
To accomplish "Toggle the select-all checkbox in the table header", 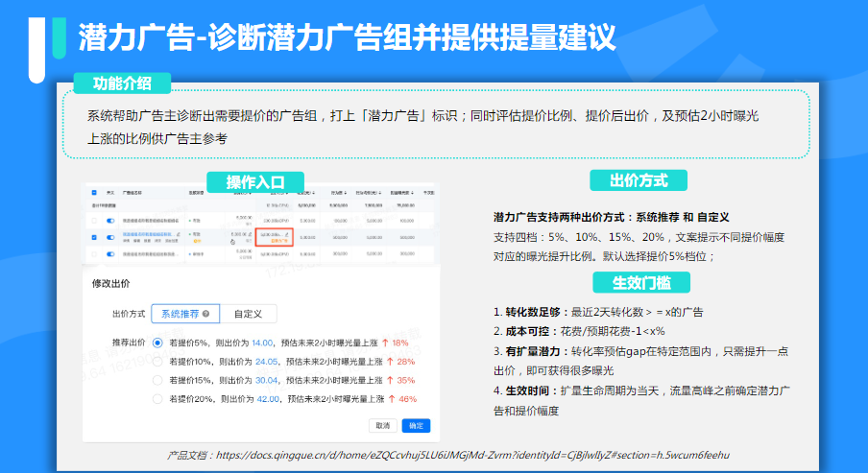I will coord(94,193).
